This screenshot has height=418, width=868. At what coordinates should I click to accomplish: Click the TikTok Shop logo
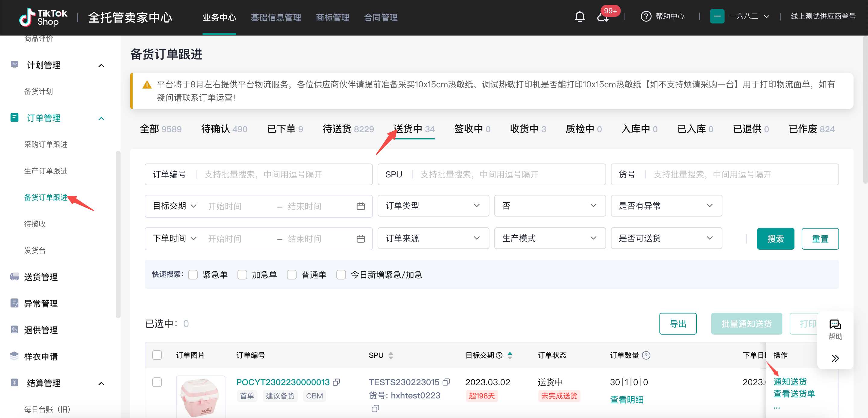click(43, 17)
